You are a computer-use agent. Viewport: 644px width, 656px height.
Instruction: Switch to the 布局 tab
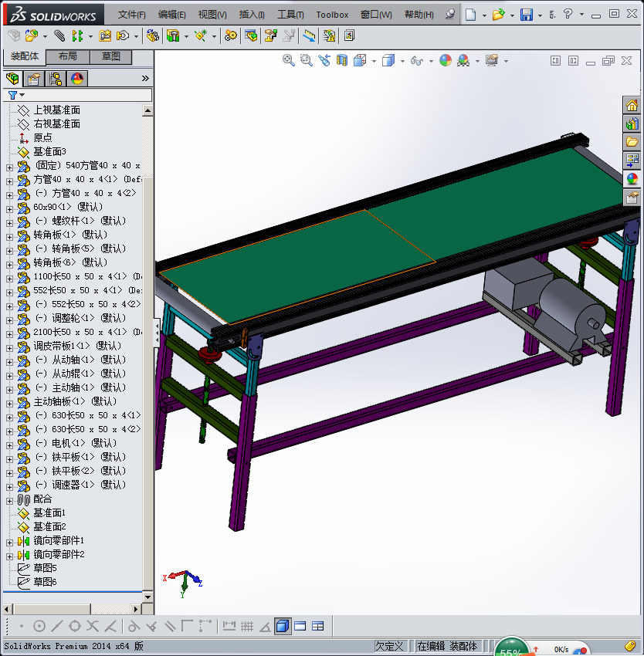(67, 56)
